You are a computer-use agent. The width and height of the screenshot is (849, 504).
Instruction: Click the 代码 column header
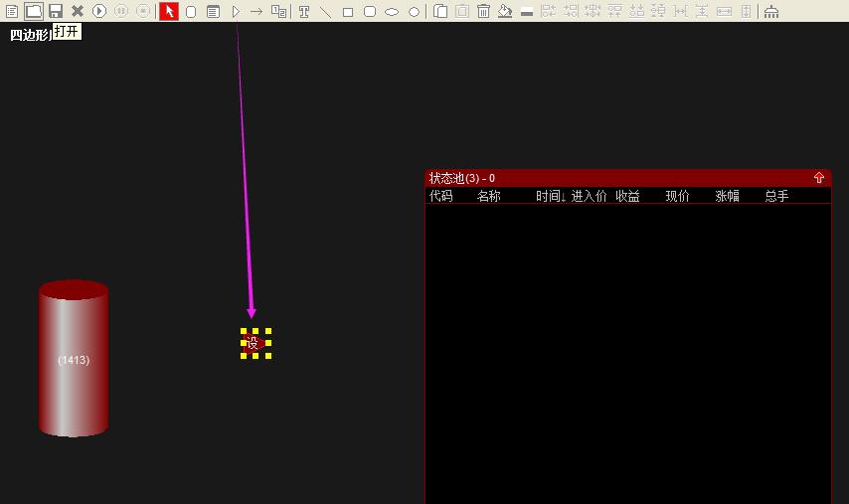click(x=441, y=196)
